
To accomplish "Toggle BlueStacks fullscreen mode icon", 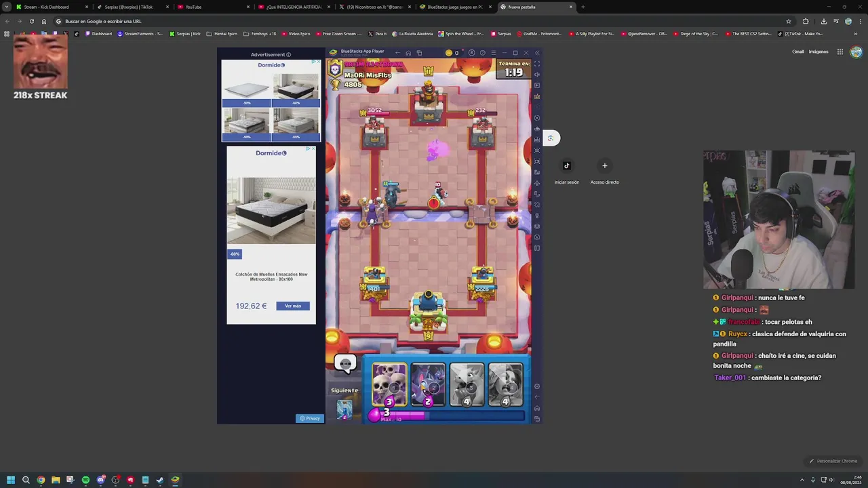I will [537, 64].
